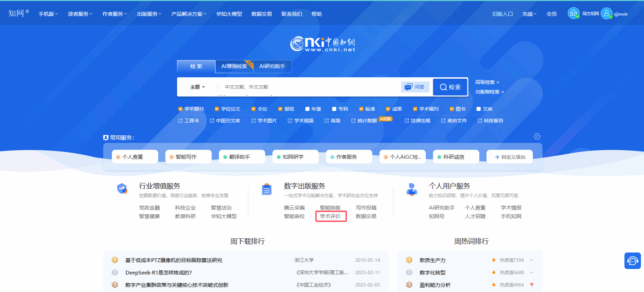Check the 专利 checkbox

(x=334, y=109)
